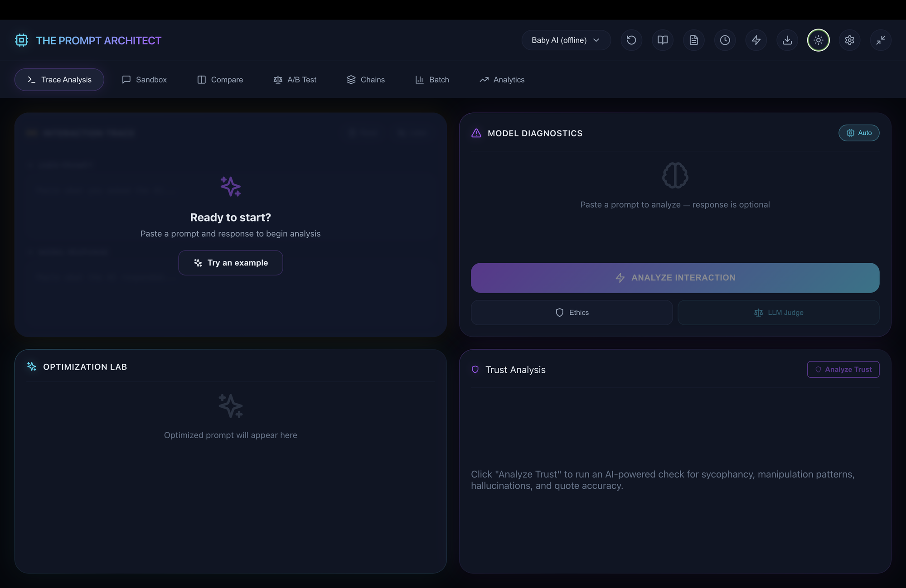Click the reset circular arrow icon
906x588 pixels.
point(631,40)
